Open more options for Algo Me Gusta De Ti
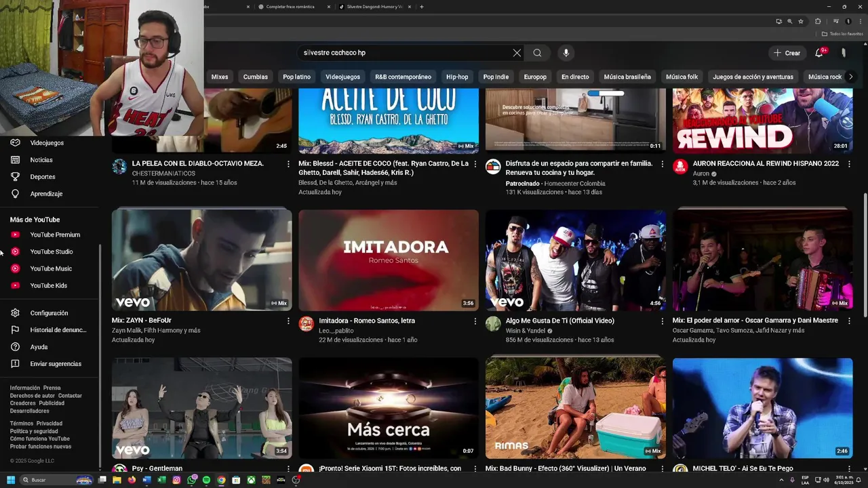868x488 pixels. point(662,321)
